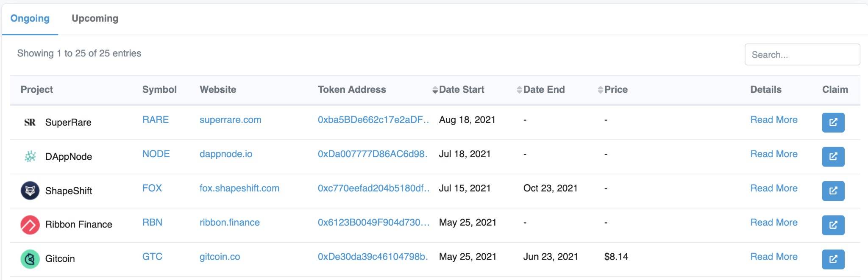Open Read More for SuperRare
Viewport: 868px width, 280px height.
pos(773,120)
